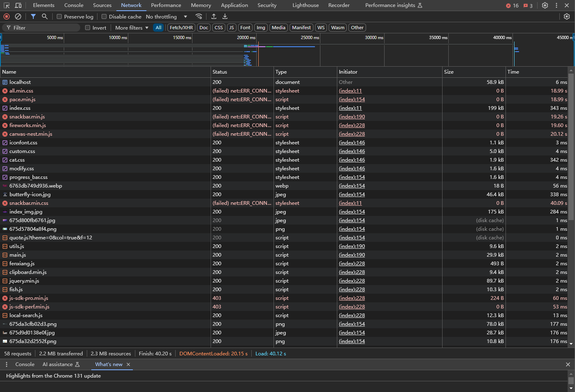Image resolution: width=575 pixels, height=392 pixels.
Task: Open initiator link (index):11 for all.min.css
Action: pos(350,91)
